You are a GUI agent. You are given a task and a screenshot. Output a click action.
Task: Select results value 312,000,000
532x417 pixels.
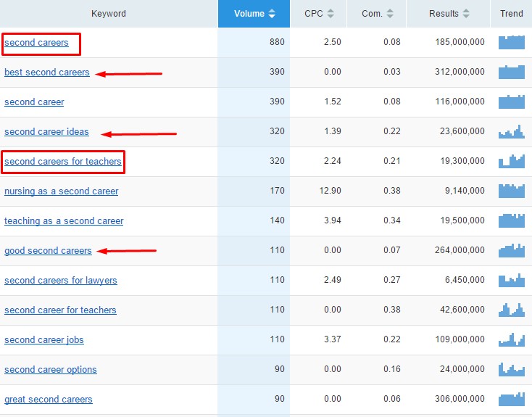pos(460,72)
